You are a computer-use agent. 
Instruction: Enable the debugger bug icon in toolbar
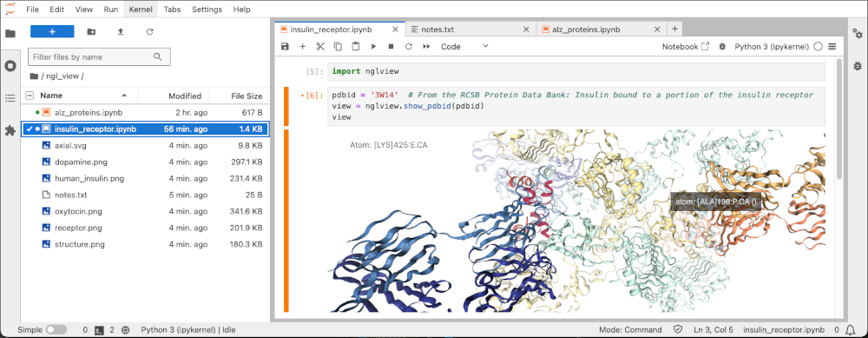722,47
